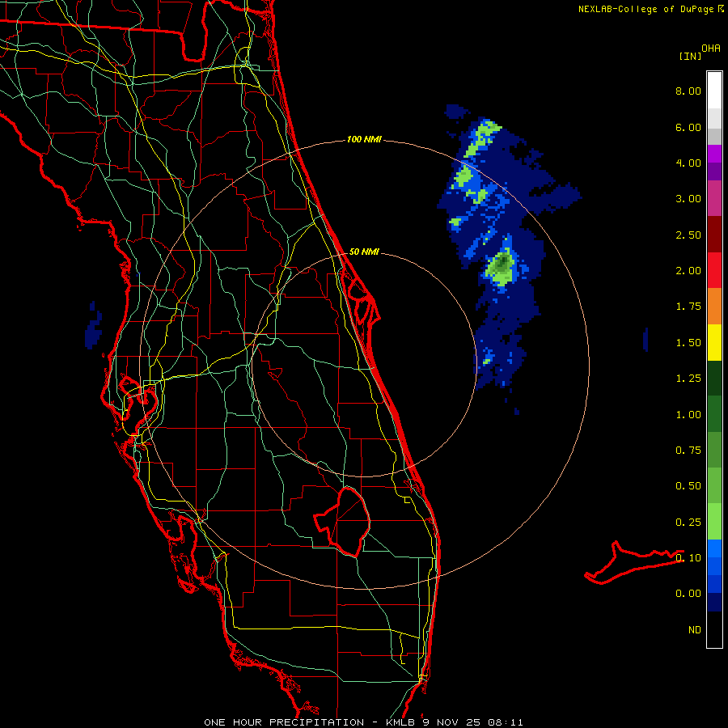Click the 1.75 legend value

click(688, 307)
